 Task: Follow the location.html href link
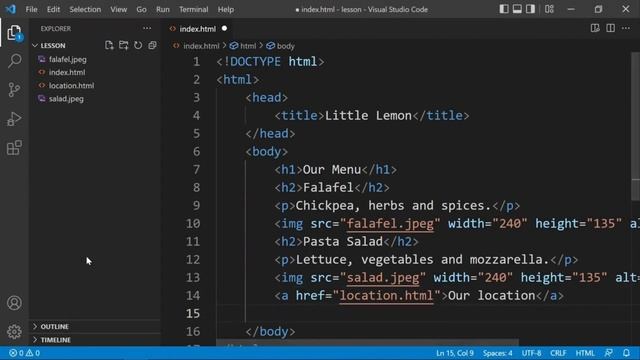[386, 296]
